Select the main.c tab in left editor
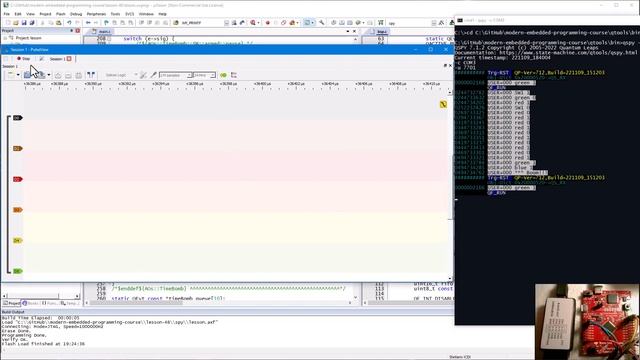 click(103, 31)
